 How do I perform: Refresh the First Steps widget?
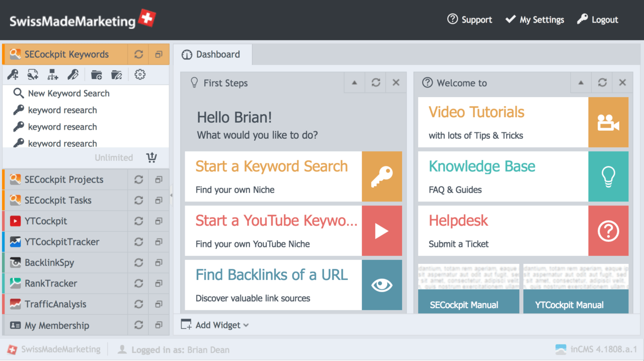tap(376, 83)
